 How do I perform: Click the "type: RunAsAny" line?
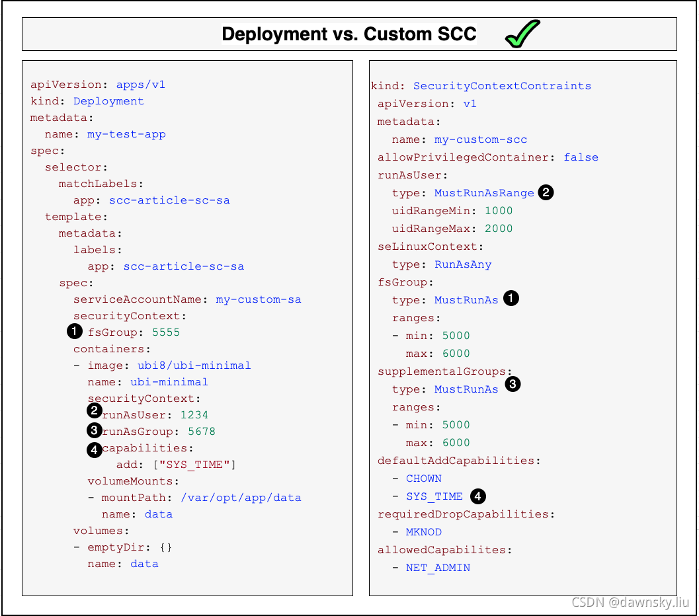click(x=442, y=264)
